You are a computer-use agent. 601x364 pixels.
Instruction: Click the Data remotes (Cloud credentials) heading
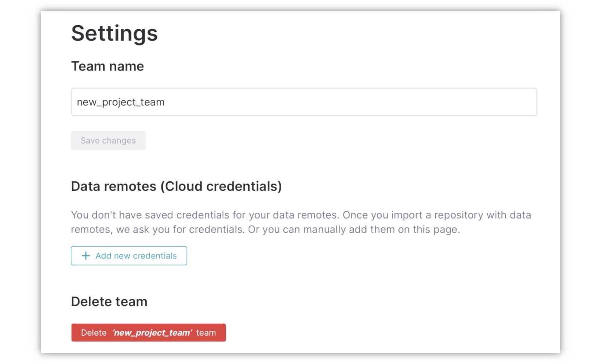[x=176, y=187]
